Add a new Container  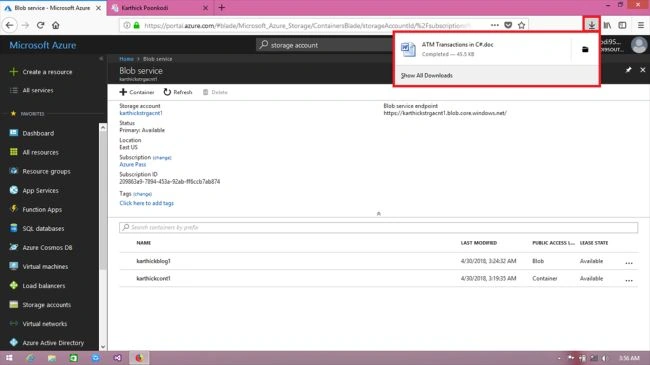click(137, 92)
